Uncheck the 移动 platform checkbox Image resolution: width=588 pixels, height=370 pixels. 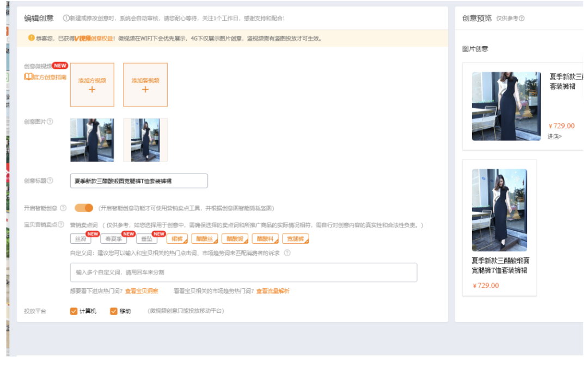[x=113, y=311]
